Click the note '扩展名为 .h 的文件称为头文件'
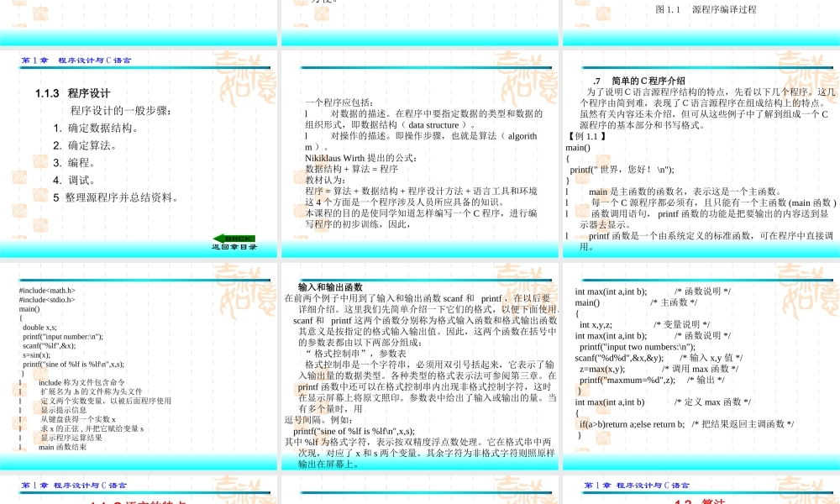Screen dimensions: 840x504 (92, 391)
